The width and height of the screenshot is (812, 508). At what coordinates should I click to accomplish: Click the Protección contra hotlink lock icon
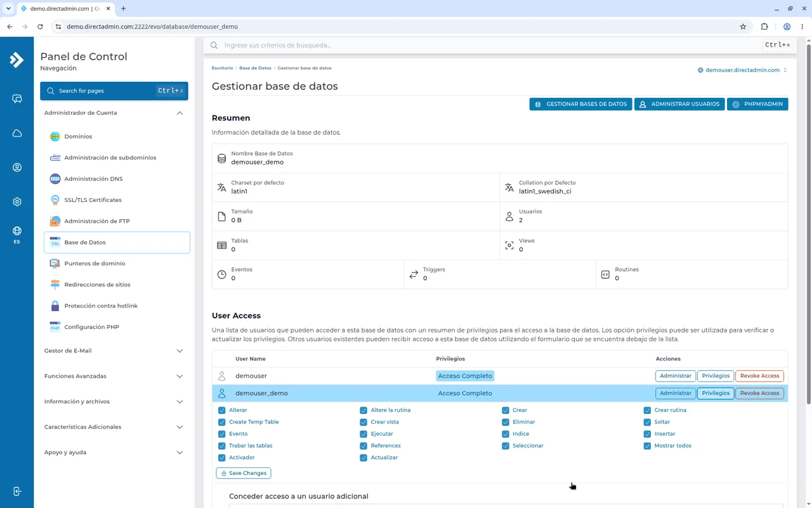[x=55, y=306]
